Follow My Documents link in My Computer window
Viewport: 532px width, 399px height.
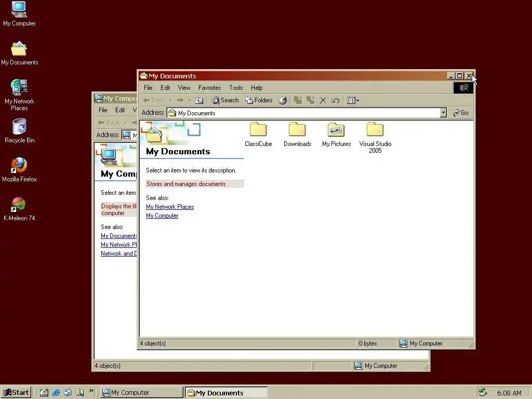point(119,236)
